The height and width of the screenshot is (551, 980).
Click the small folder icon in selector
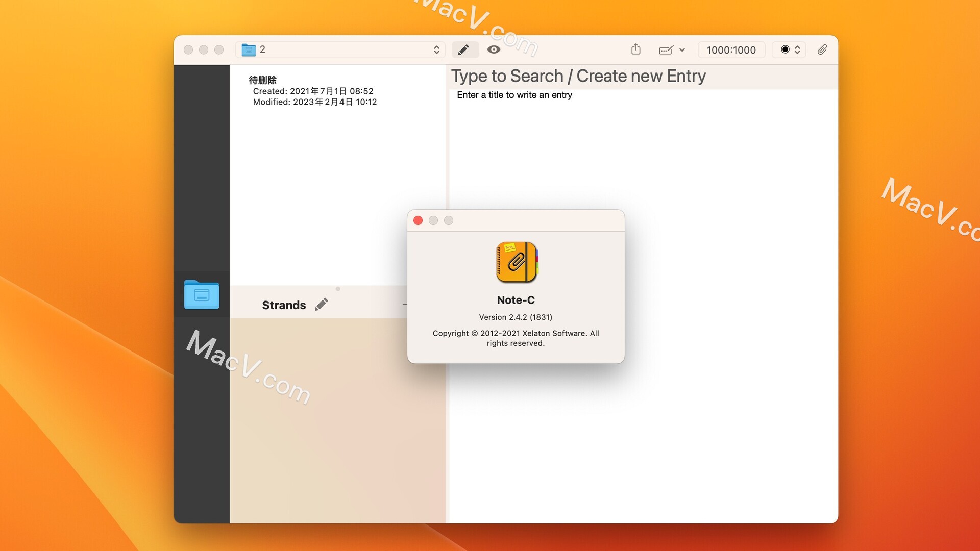click(249, 49)
